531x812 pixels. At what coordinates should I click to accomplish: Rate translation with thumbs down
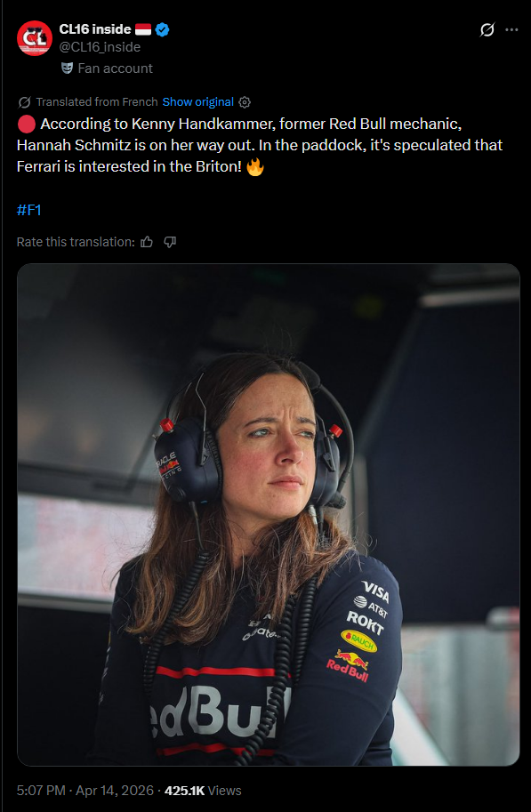(x=170, y=242)
